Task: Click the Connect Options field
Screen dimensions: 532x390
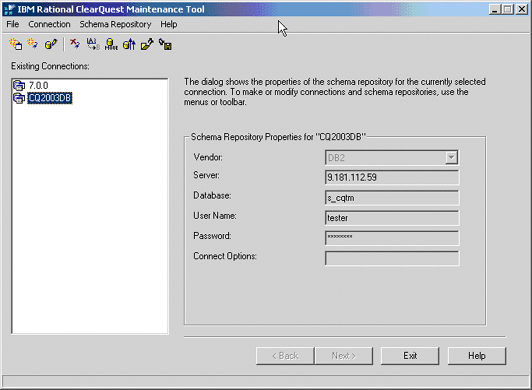Action: (x=392, y=258)
